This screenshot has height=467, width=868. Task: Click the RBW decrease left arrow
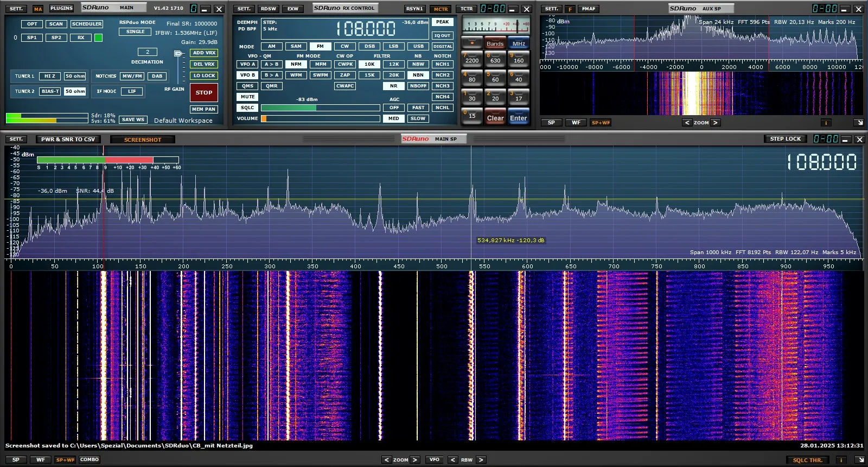click(x=452, y=460)
